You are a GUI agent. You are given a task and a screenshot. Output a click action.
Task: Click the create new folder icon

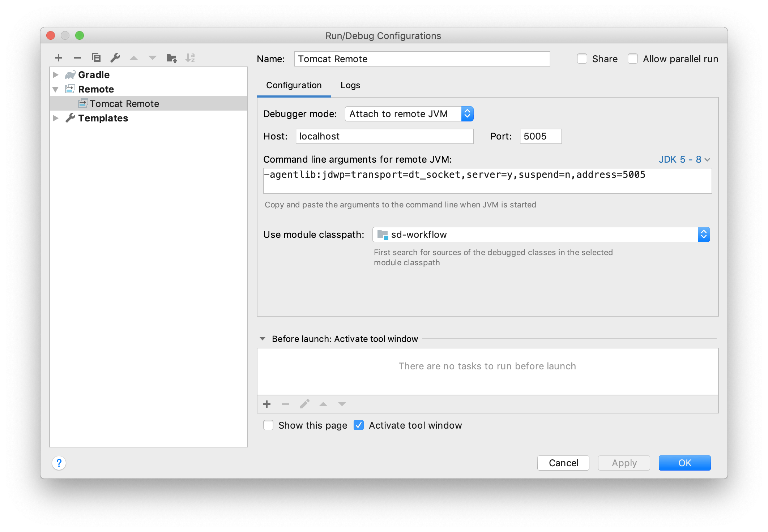(172, 58)
